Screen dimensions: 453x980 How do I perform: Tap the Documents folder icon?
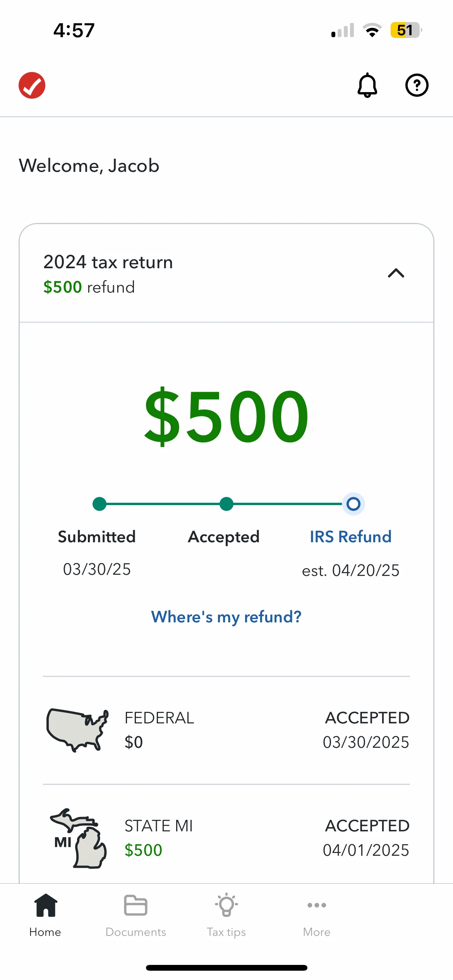[136, 905]
